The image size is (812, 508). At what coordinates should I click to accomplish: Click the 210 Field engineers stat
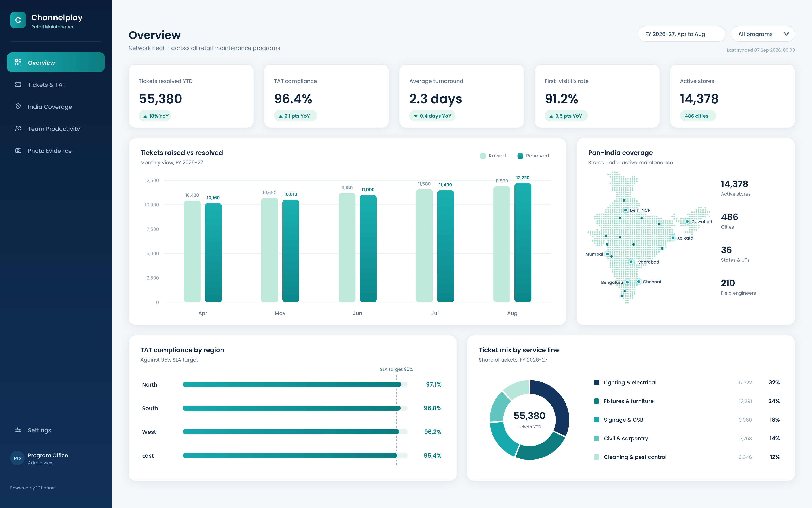tap(738, 287)
